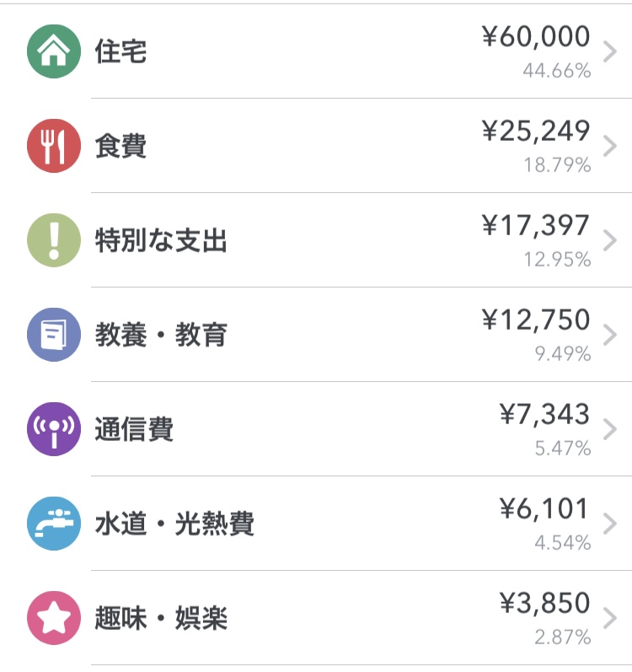The width and height of the screenshot is (632, 672).
Task: Expand 住宅 details with its chevron
Action: [610, 51]
